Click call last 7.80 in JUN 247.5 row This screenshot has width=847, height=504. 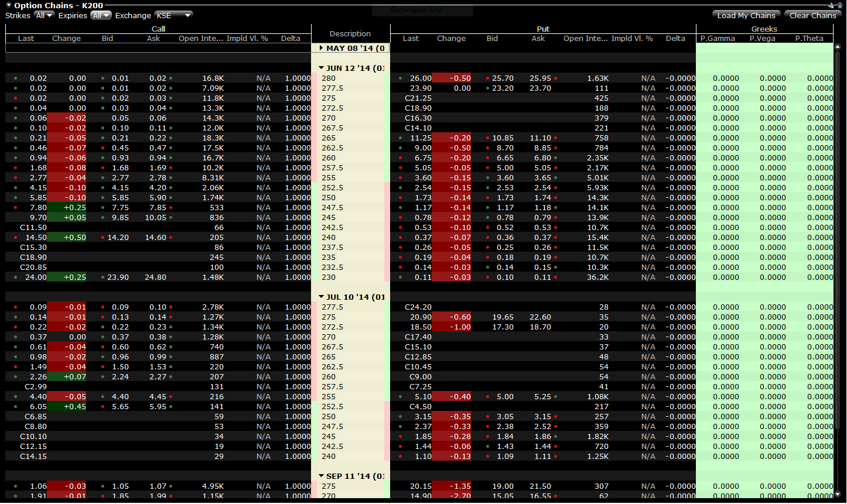[x=38, y=208]
